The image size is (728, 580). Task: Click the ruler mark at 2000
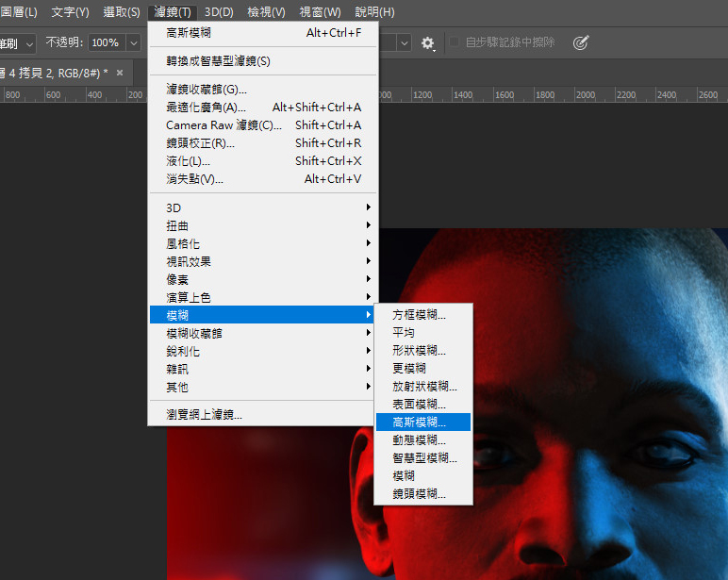pyautogui.click(x=586, y=94)
